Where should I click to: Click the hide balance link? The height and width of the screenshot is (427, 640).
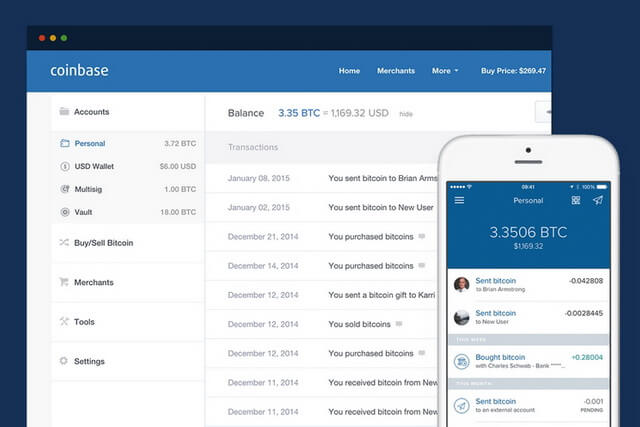pyautogui.click(x=406, y=114)
